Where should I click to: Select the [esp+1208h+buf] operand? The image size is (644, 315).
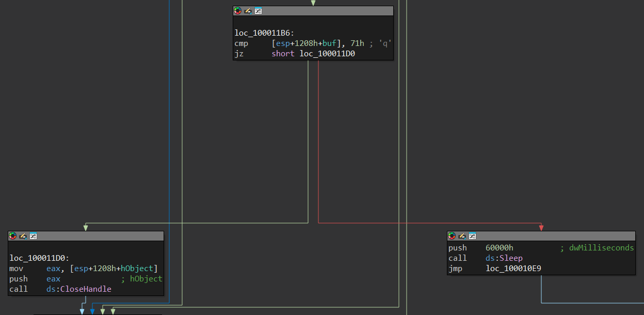coord(307,43)
